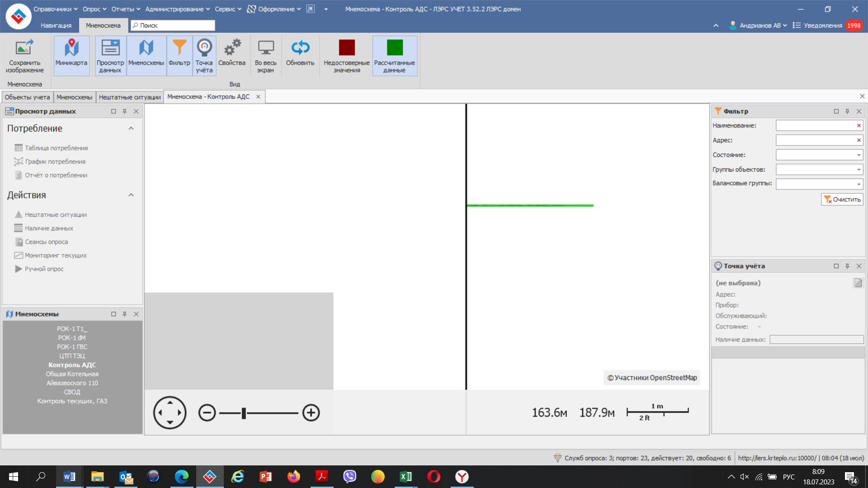Click the Clear filter button
Viewport: 868px width, 488px height.
tap(842, 199)
